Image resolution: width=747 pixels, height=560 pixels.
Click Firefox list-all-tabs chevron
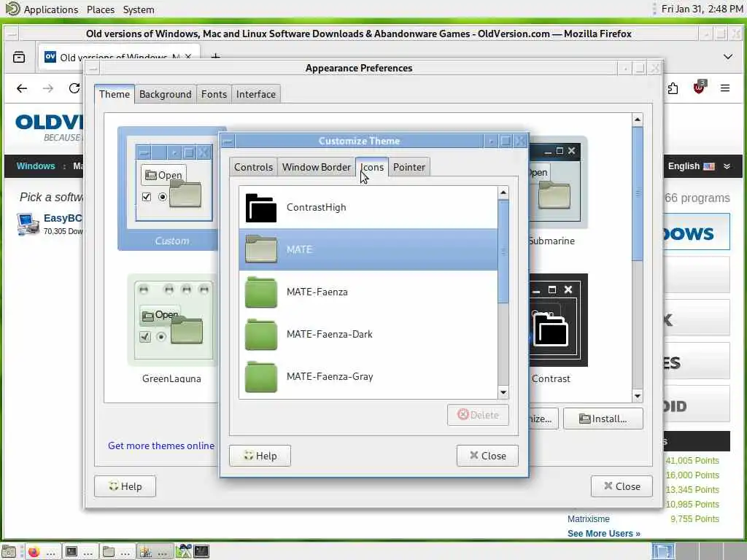click(728, 57)
